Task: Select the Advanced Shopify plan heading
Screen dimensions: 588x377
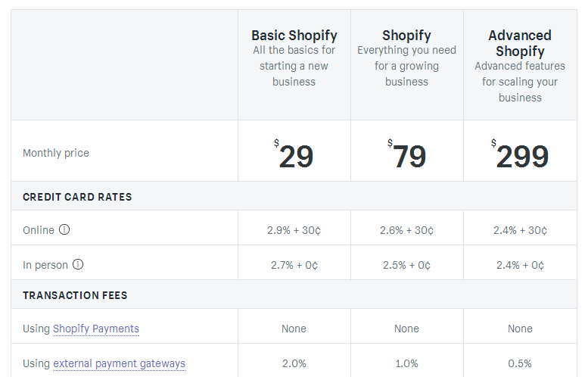Action: pyautogui.click(x=520, y=43)
